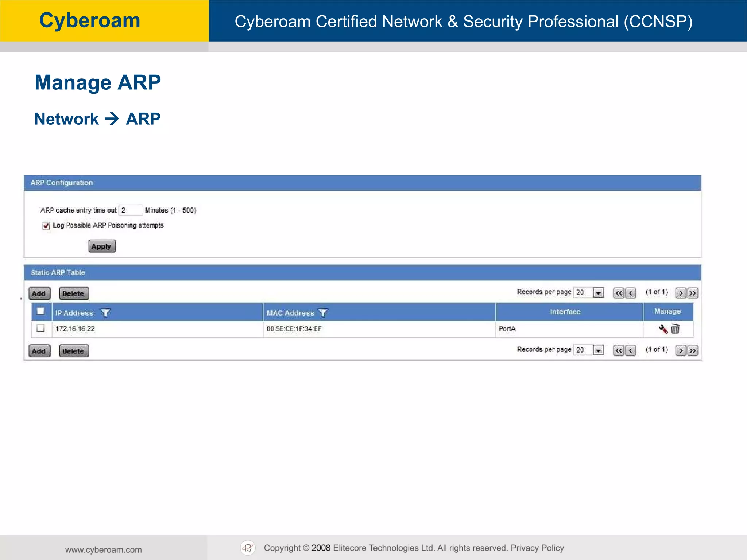Check the row checkbox for 172.16.16.22

click(40, 328)
